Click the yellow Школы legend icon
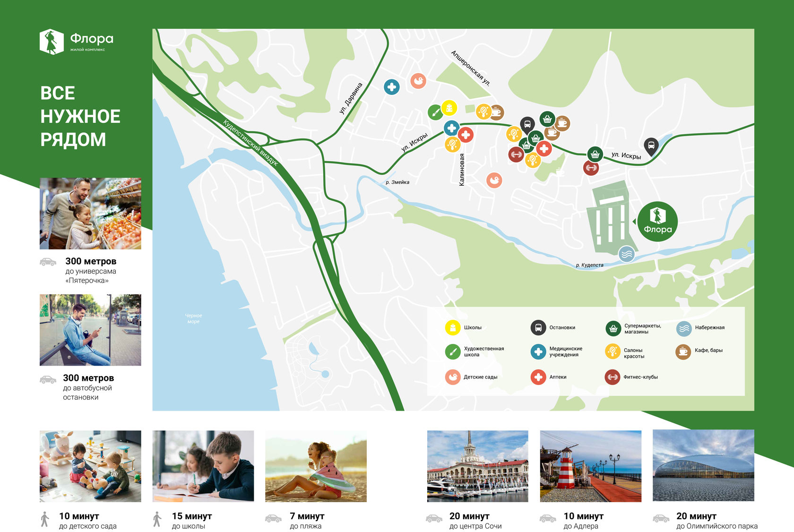 point(453,327)
